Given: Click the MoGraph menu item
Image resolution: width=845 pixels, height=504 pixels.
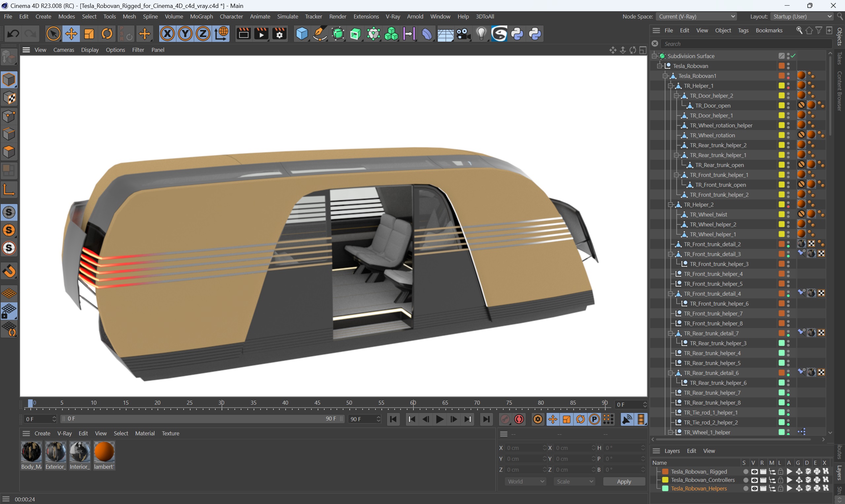Looking at the screenshot, I should (x=202, y=16).
